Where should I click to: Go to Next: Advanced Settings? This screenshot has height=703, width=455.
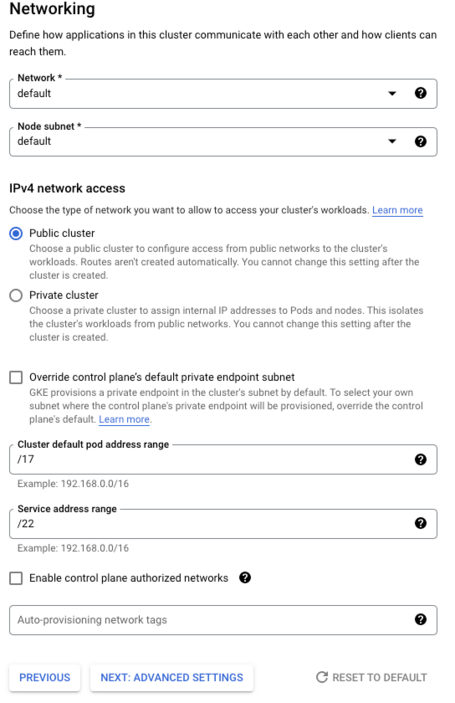click(172, 677)
